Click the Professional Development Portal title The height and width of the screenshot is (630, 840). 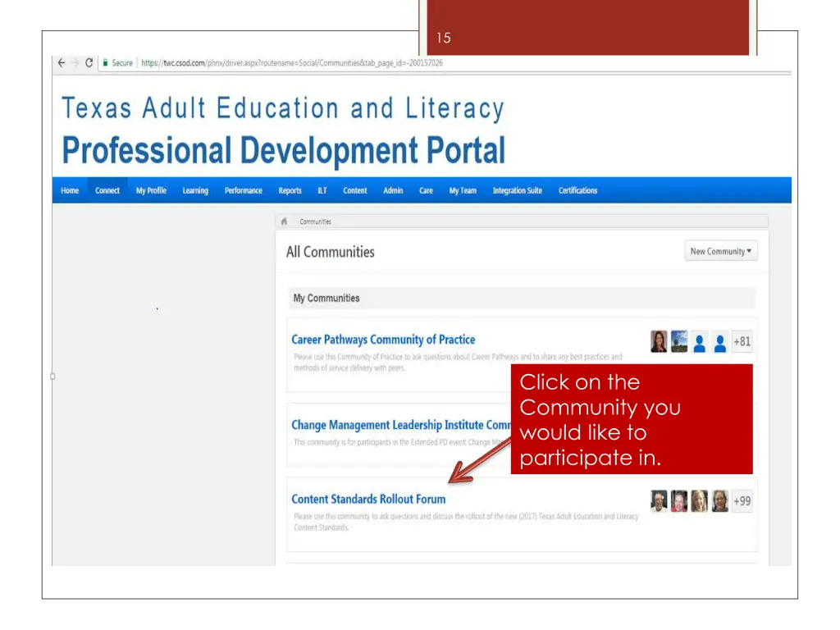284,149
